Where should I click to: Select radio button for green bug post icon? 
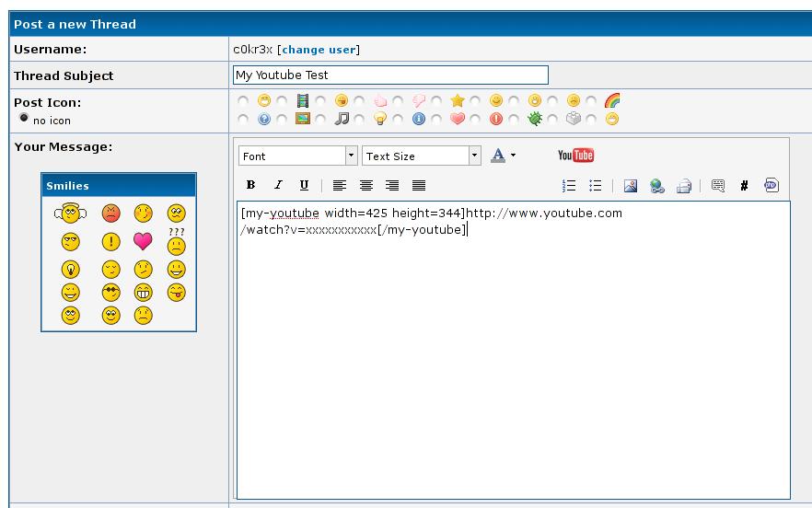(x=514, y=119)
